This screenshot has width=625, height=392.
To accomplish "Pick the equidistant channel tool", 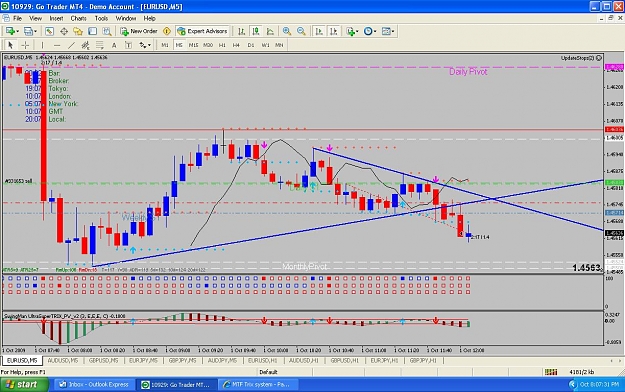I will click(x=85, y=45).
